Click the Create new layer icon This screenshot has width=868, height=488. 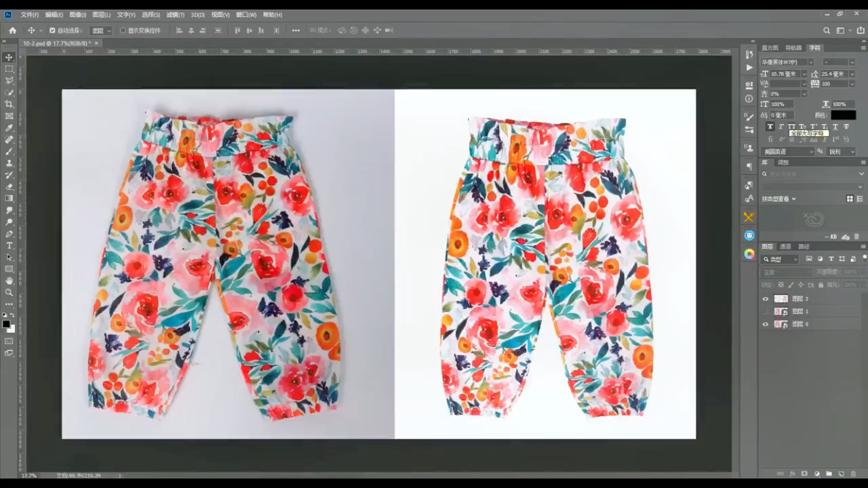[841, 474]
